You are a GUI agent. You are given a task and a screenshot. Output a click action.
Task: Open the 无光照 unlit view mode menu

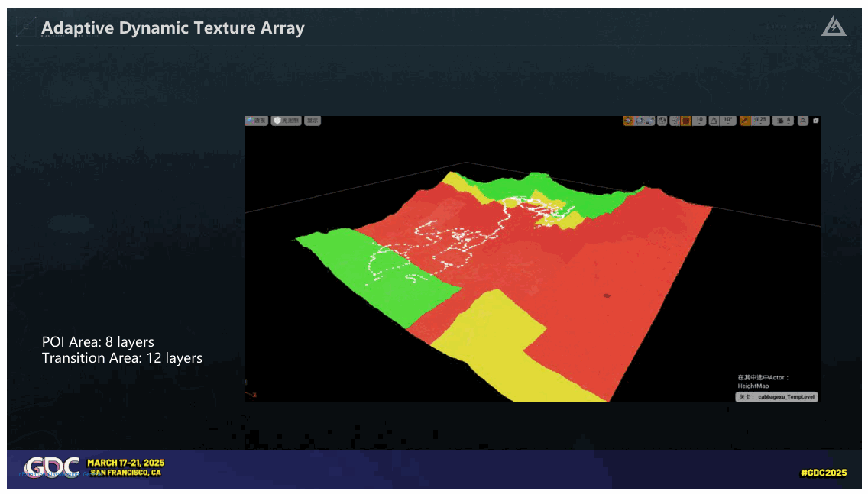(x=287, y=121)
